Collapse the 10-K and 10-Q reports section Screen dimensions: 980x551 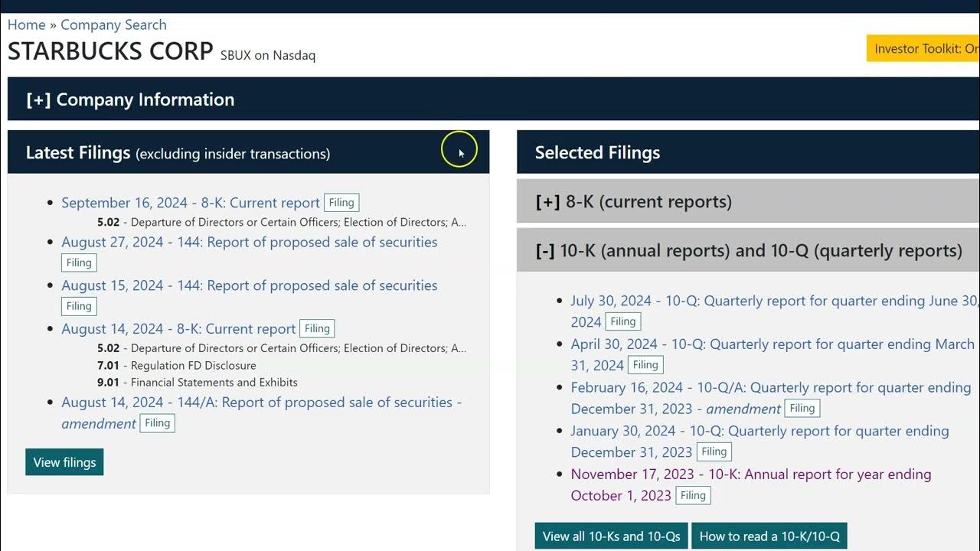(x=749, y=250)
